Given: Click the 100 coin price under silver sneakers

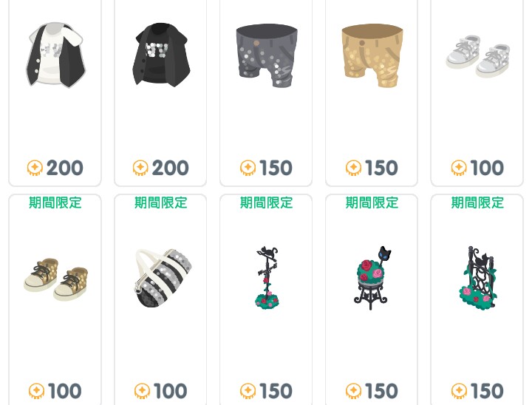Looking at the screenshot, I should pyautogui.click(x=487, y=168).
